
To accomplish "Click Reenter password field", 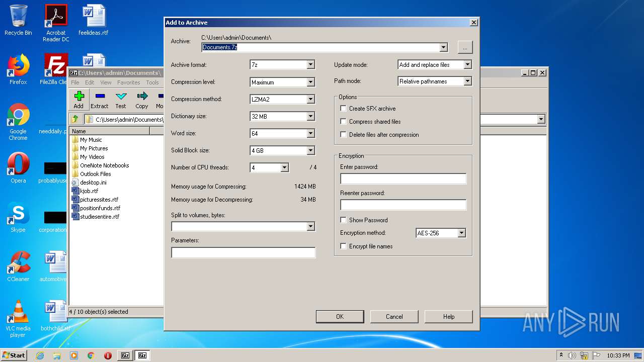I will 403,205.
